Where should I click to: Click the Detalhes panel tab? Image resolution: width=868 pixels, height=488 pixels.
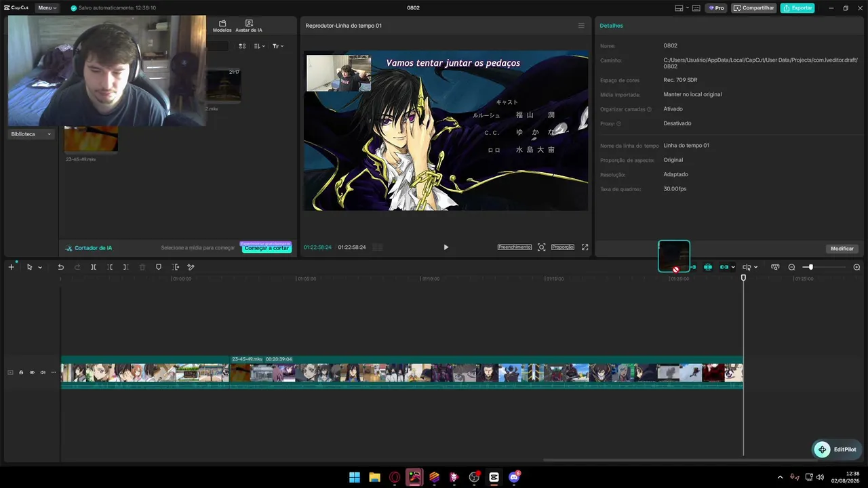(x=611, y=26)
